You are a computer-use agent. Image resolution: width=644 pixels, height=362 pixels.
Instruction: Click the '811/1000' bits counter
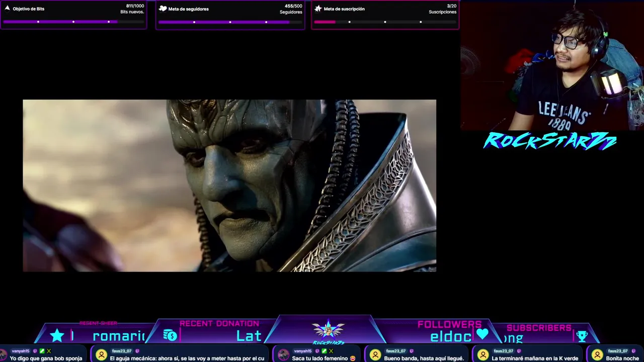tap(135, 6)
